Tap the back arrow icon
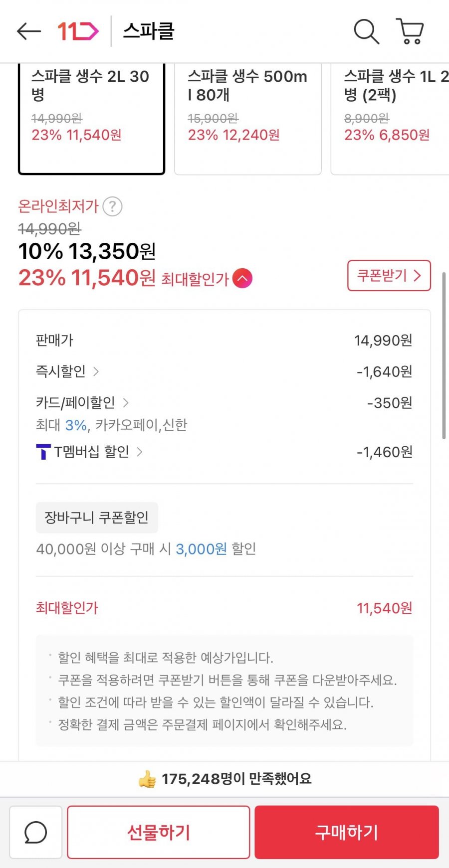Screen dimensions: 449x868 [x=28, y=31]
